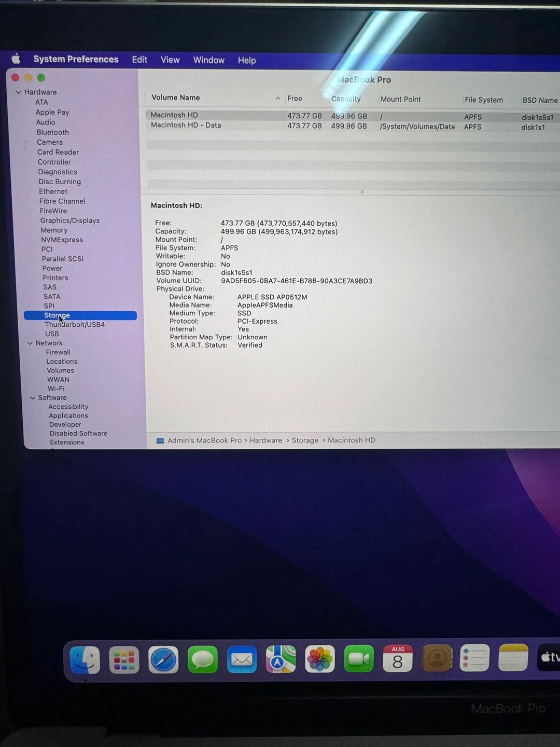This screenshot has width=560, height=747.
Task: Select Graphics/Displays in the sidebar
Action: (x=70, y=220)
